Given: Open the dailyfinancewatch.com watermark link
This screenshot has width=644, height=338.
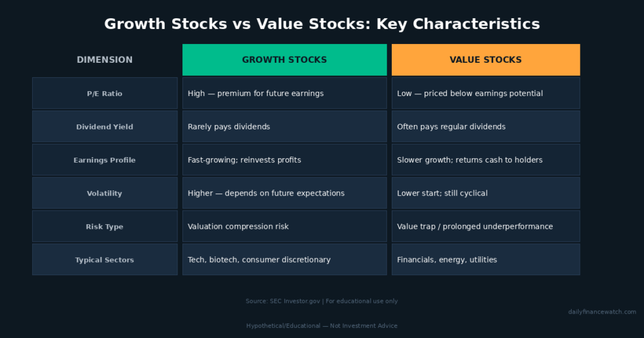Looking at the screenshot, I should [602, 312].
